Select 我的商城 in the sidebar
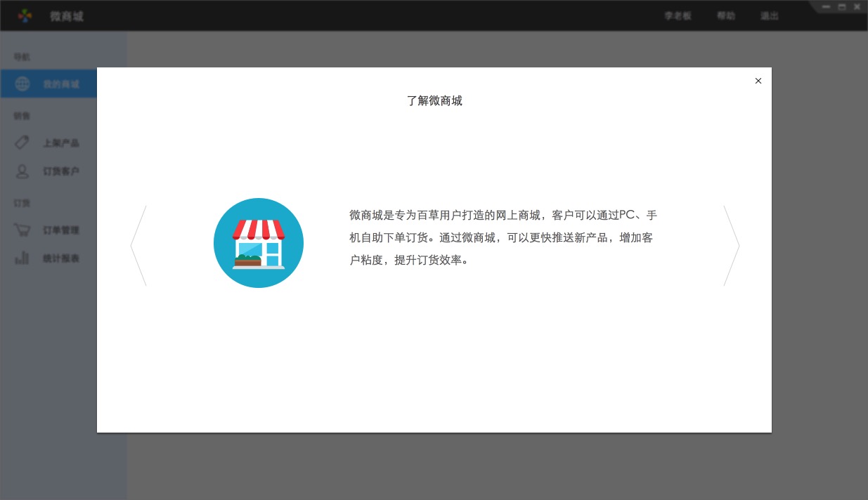This screenshot has width=868, height=500. pos(61,84)
